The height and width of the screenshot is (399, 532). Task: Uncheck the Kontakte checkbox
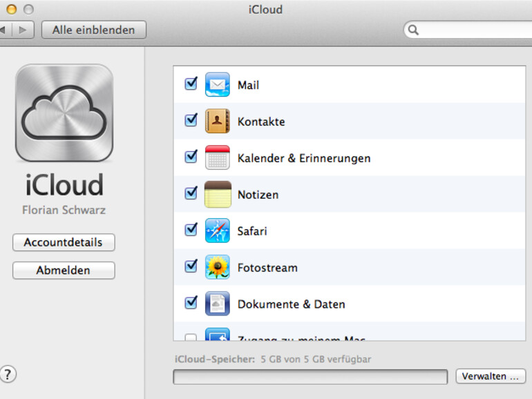tap(191, 120)
